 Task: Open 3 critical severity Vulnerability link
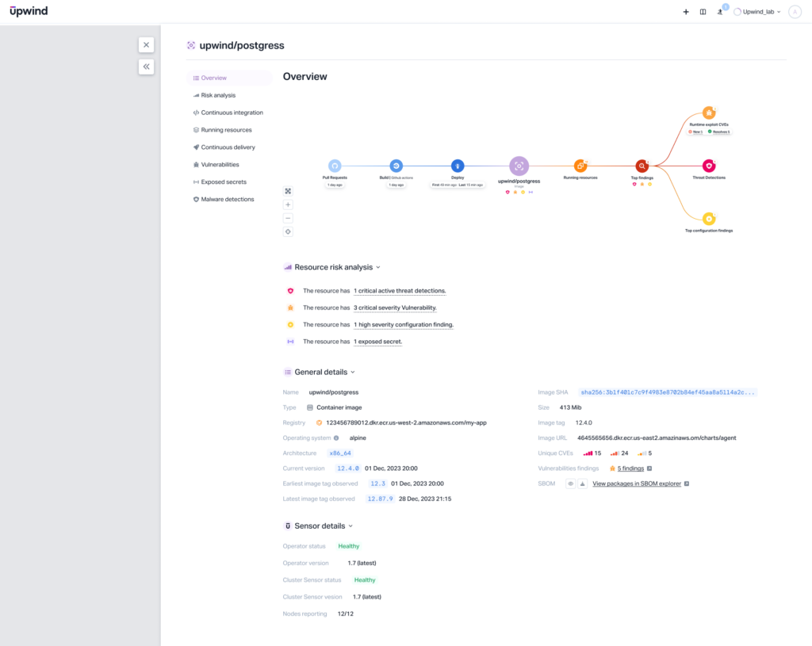pyautogui.click(x=395, y=308)
